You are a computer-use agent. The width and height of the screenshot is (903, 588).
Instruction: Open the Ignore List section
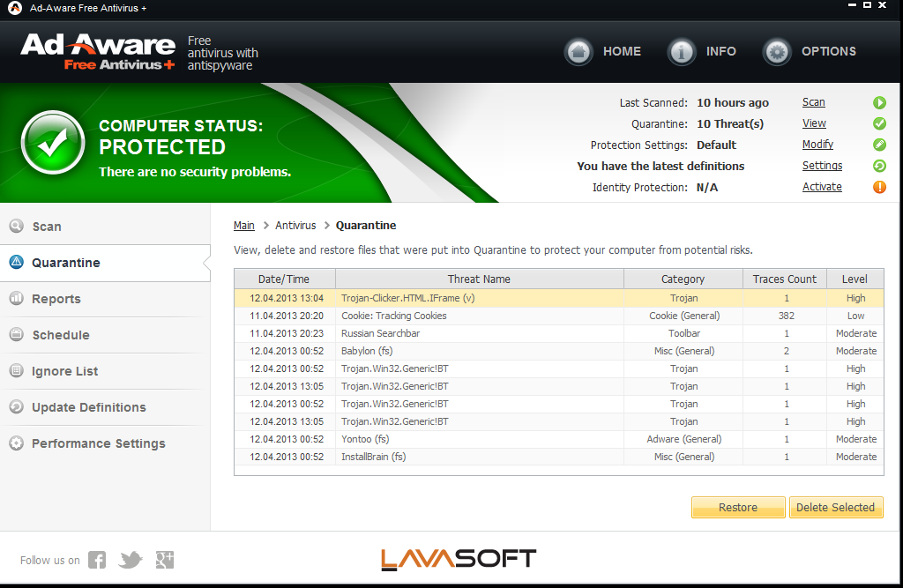(105, 371)
